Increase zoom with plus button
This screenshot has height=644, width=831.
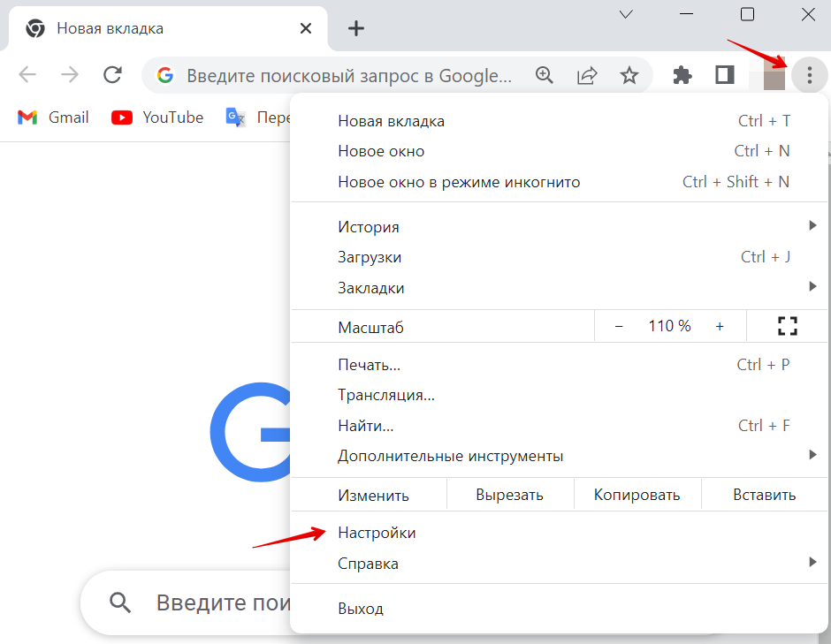coord(720,326)
